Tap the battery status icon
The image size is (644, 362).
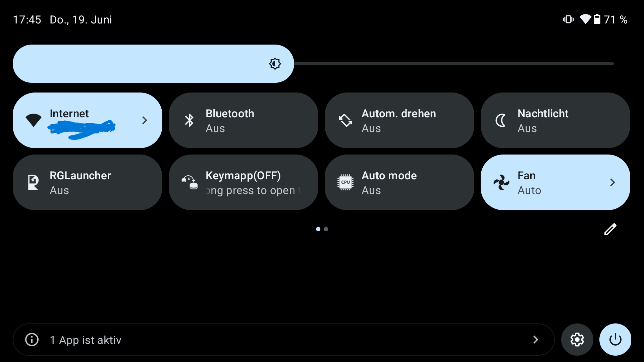(x=597, y=19)
